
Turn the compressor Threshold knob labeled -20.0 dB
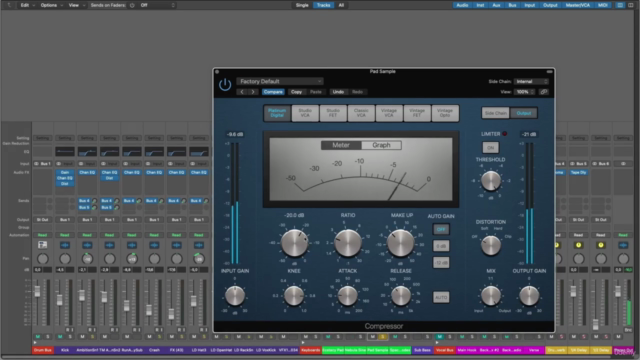[295, 243]
